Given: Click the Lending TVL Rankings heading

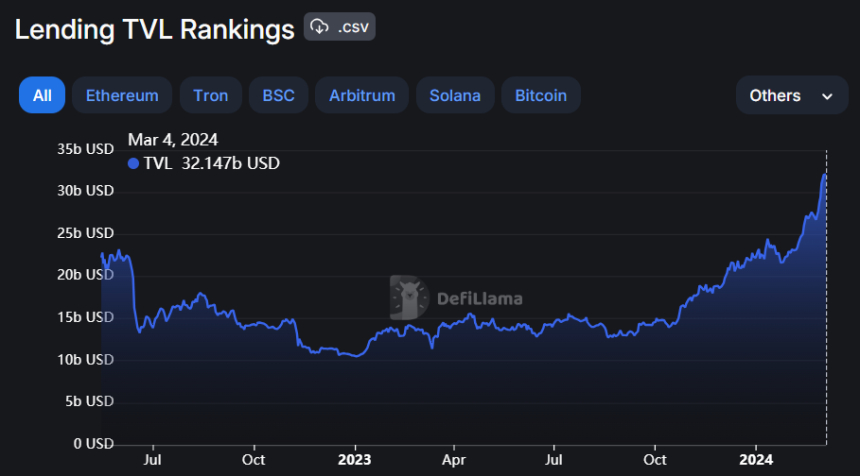Looking at the screenshot, I should tap(154, 29).
